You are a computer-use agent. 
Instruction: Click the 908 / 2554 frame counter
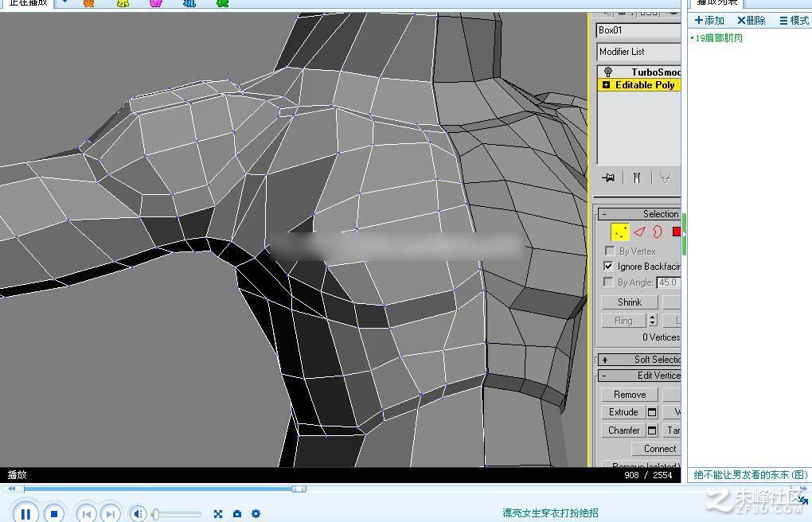(x=648, y=475)
